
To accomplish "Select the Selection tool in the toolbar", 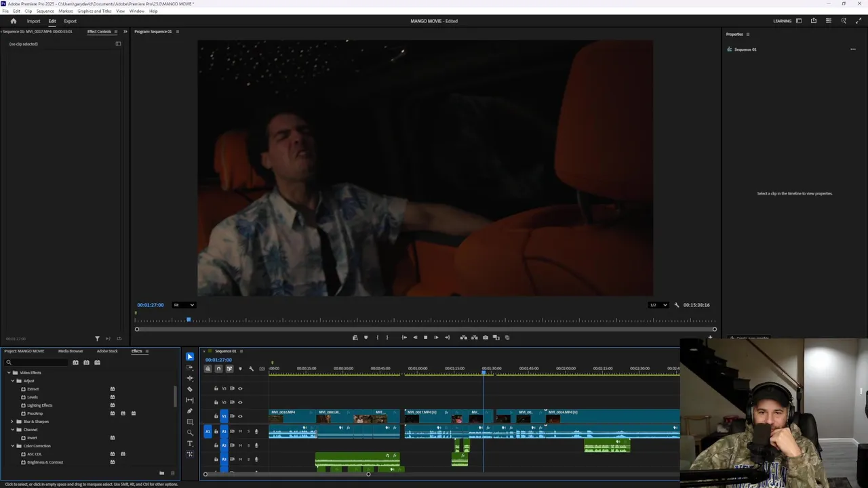I will pos(190,357).
